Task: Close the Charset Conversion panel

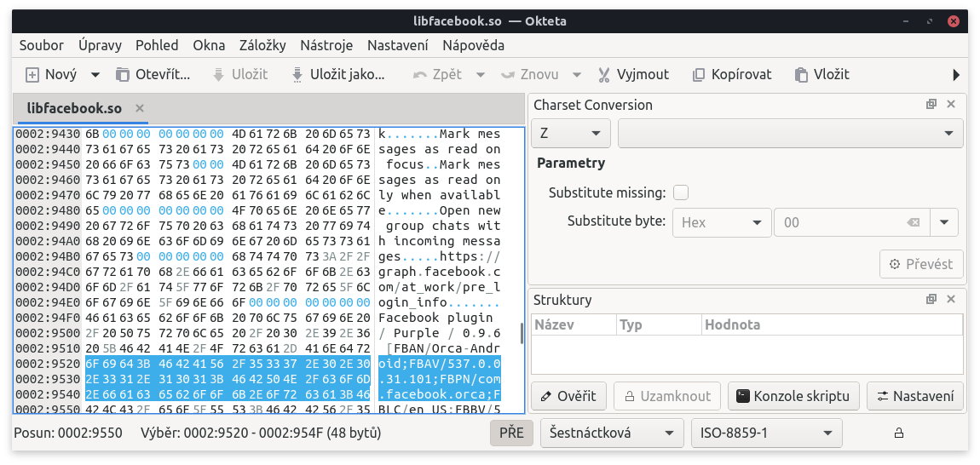Action: pyautogui.click(x=951, y=105)
